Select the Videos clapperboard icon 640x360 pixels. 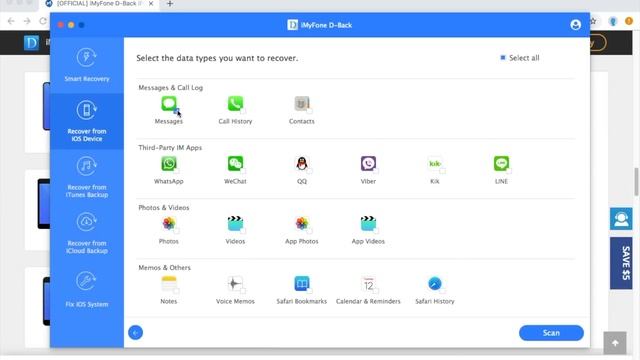click(x=235, y=224)
